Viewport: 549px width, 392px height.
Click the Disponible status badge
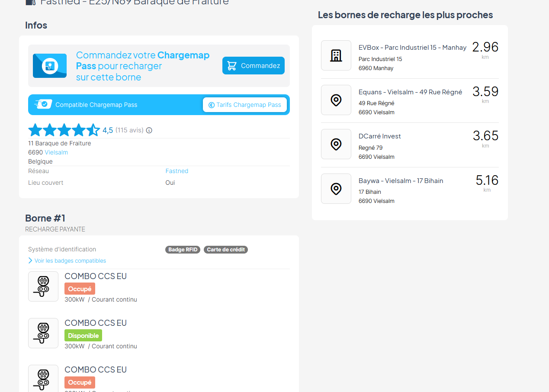pos(83,335)
